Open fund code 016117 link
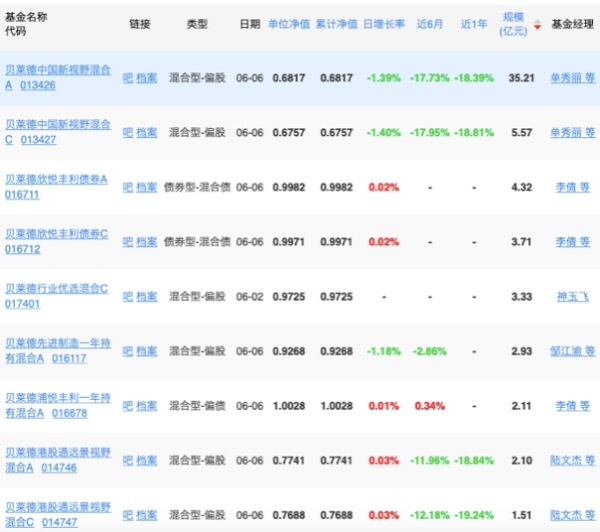This screenshot has width=600, height=532. [x=69, y=359]
